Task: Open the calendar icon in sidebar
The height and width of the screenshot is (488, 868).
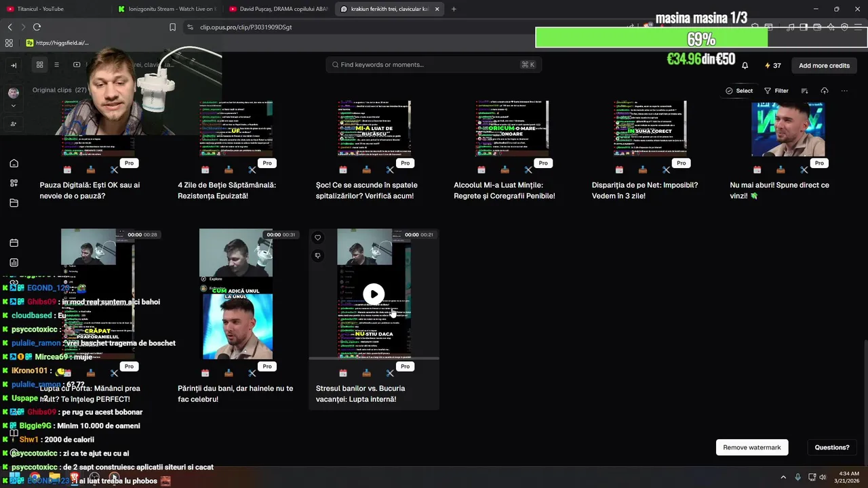Action: point(14,243)
